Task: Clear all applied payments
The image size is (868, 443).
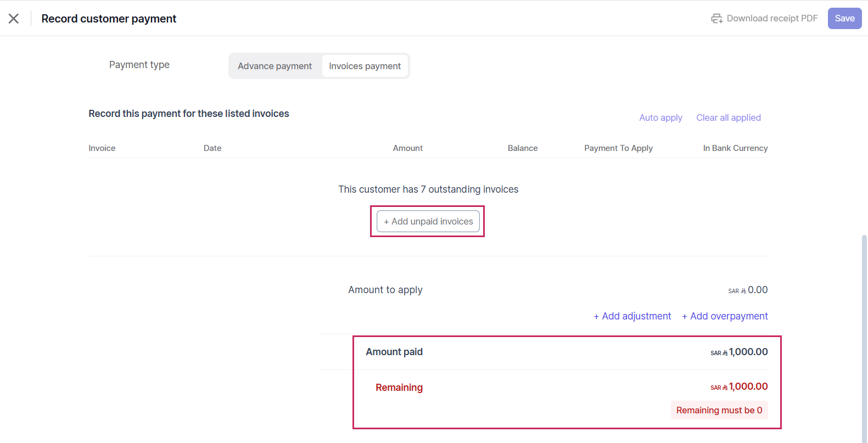Action: (x=728, y=117)
